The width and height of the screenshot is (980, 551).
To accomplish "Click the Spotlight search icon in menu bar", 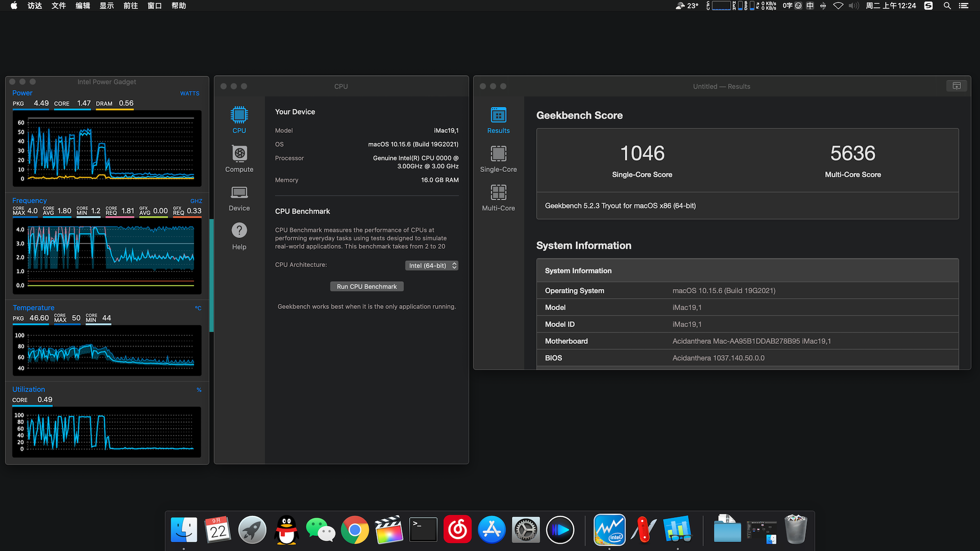I will pos(947,6).
